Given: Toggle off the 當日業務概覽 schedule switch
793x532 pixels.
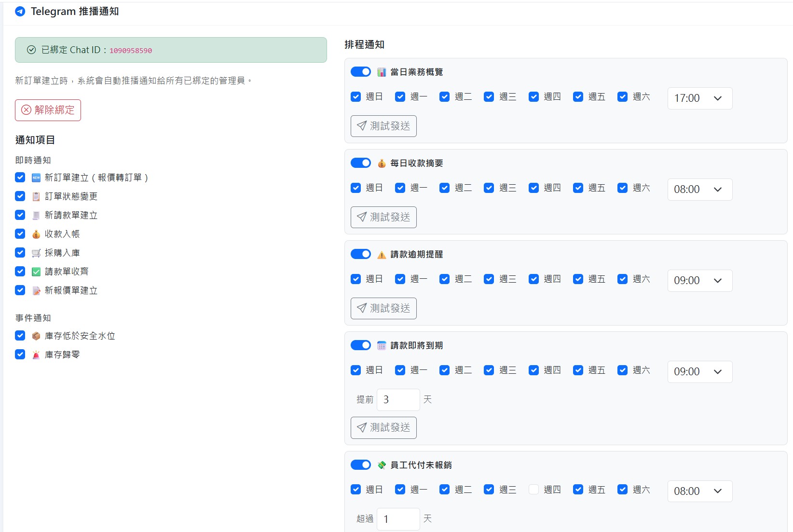Looking at the screenshot, I should coord(361,71).
